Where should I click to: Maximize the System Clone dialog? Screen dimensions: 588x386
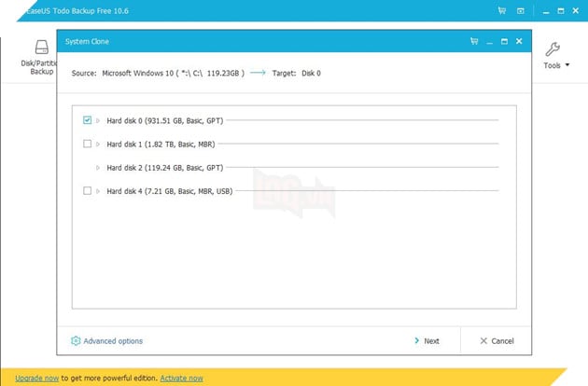click(504, 41)
